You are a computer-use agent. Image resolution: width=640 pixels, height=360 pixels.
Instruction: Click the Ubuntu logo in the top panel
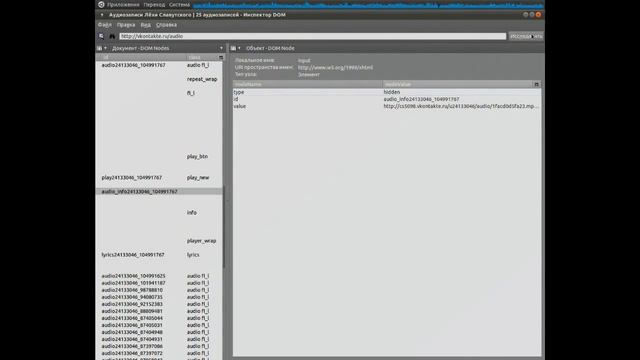[101, 4]
